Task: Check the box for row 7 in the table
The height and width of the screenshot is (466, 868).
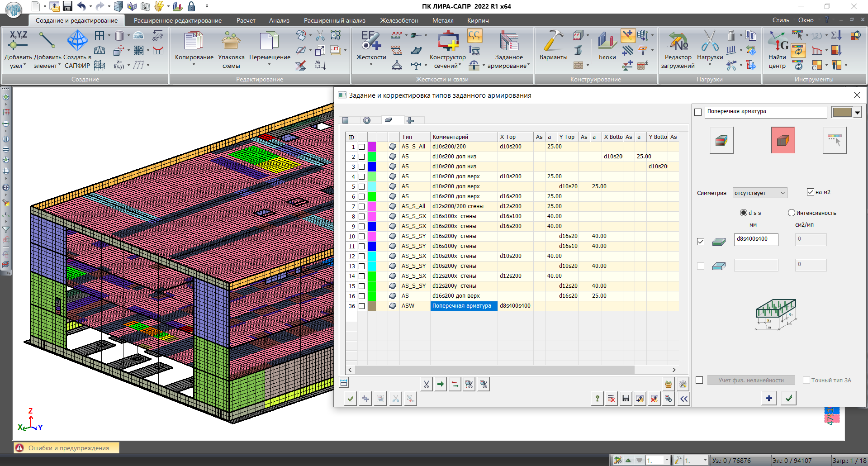Action: click(x=361, y=206)
